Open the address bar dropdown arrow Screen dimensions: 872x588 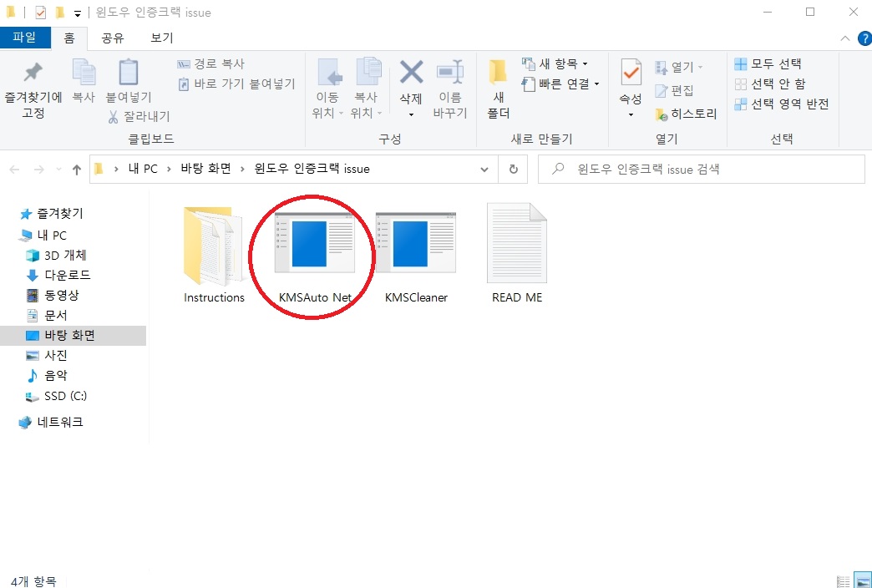(484, 169)
